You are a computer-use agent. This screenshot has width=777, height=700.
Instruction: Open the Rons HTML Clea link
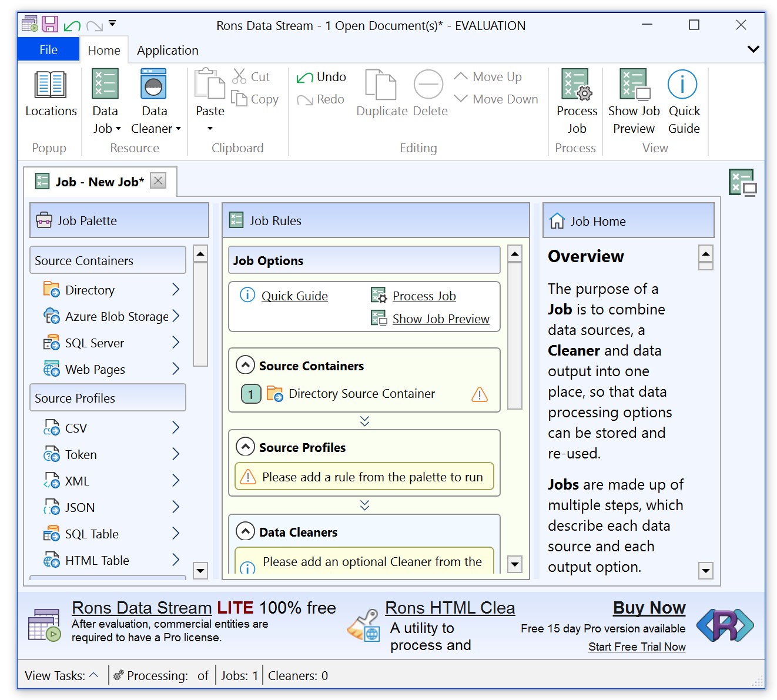450,607
